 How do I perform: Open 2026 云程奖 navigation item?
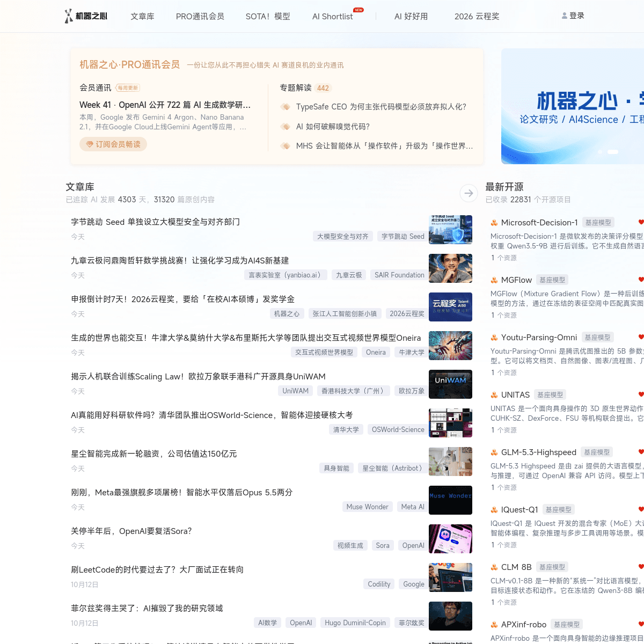click(x=477, y=17)
